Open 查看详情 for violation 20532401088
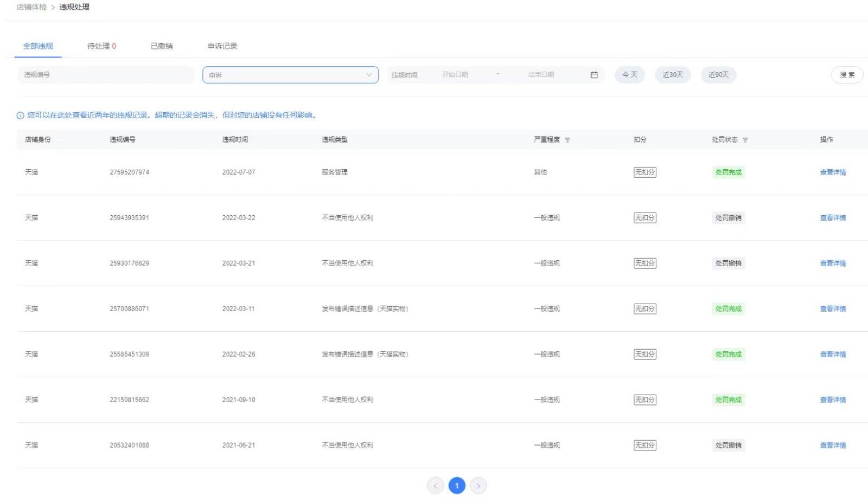This screenshot has width=868, height=502. pyautogui.click(x=833, y=446)
